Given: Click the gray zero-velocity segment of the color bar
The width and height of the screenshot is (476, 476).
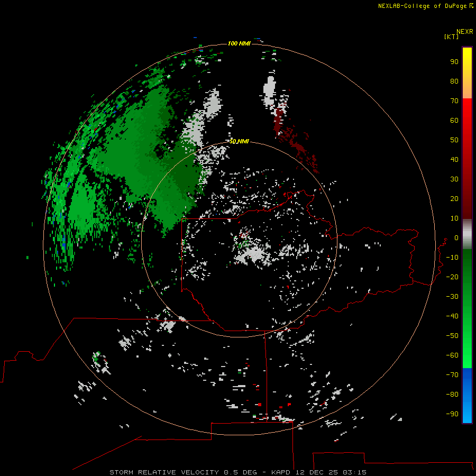Looking at the screenshot, I should (467, 234).
